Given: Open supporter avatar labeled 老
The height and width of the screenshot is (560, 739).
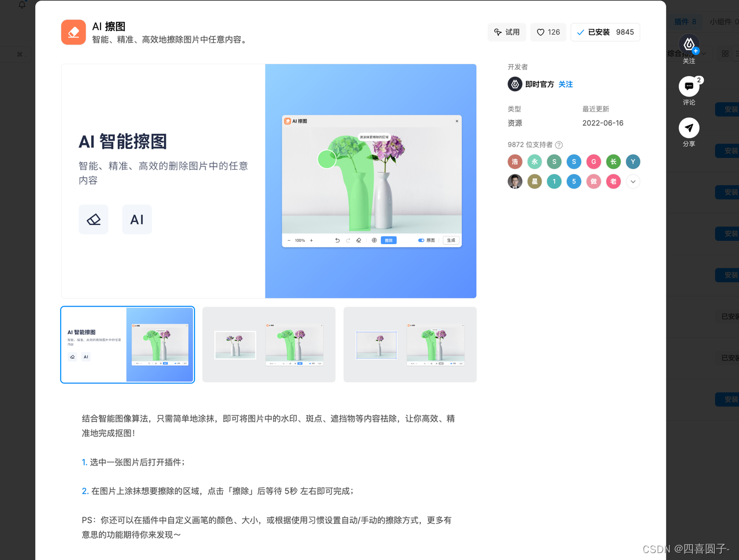Looking at the screenshot, I should click(x=613, y=181).
